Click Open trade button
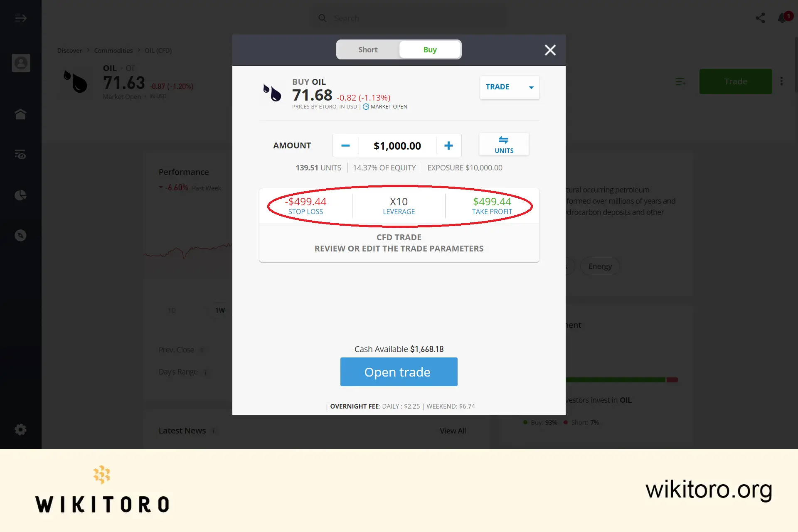798x532 pixels. [397, 371]
